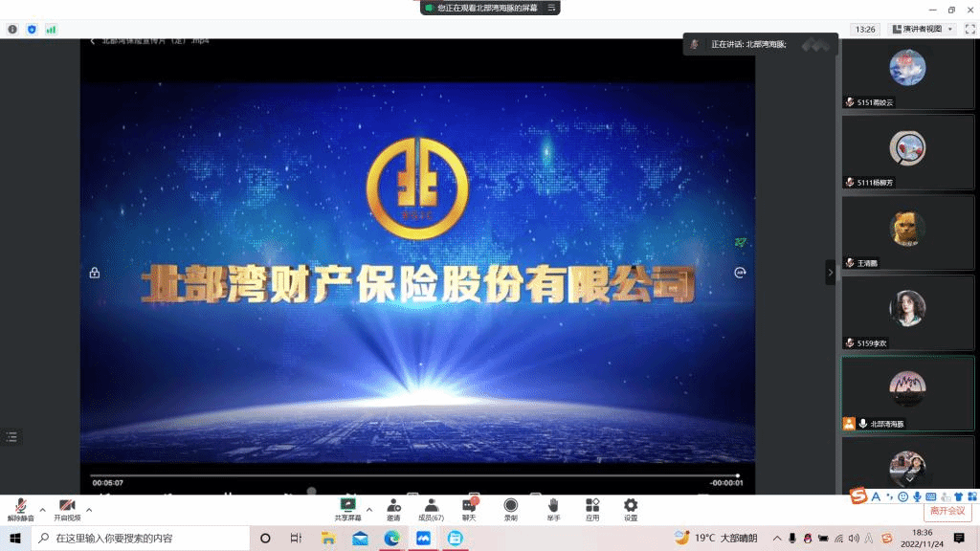Open the members (成员) list

(431, 507)
